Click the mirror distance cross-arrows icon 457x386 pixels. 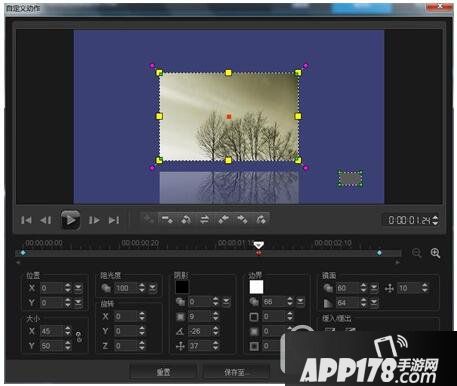(389, 288)
